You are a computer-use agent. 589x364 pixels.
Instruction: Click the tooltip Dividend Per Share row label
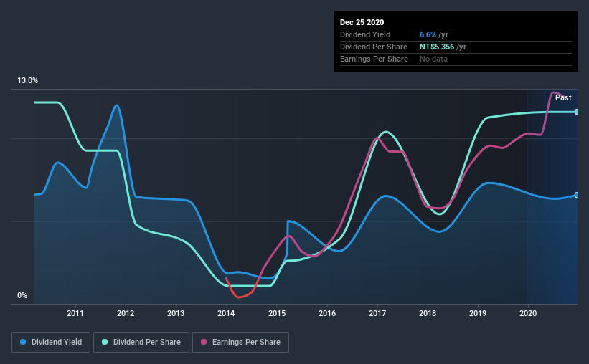(x=373, y=47)
